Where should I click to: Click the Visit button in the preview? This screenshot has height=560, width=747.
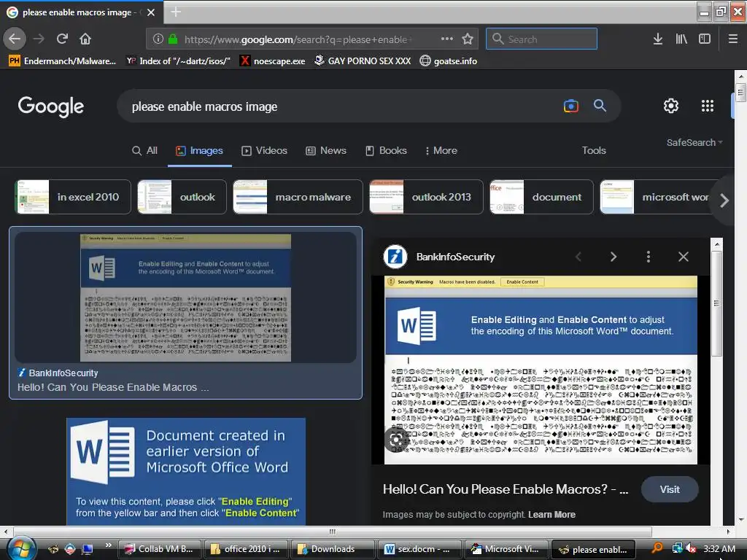pyautogui.click(x=670, y=489)
